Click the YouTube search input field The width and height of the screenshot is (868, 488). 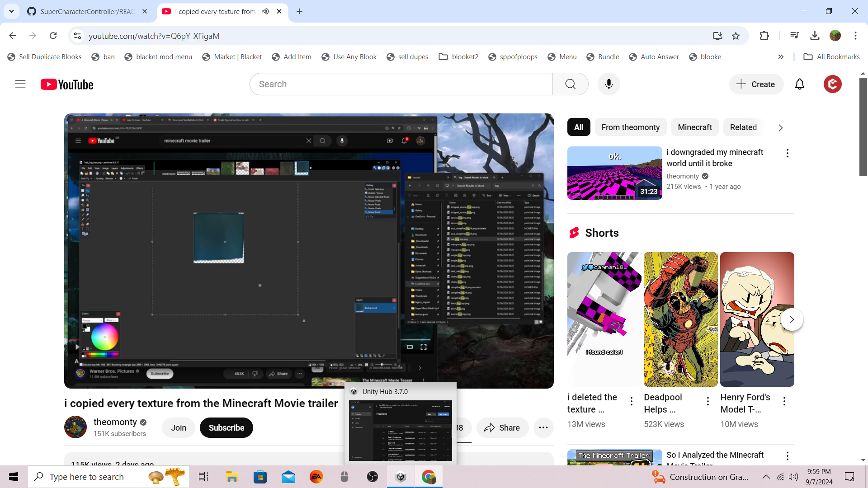point(401,84)
